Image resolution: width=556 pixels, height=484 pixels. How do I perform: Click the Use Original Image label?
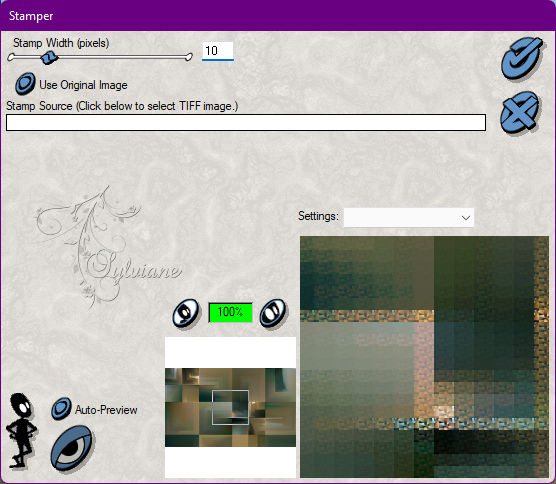pyautogui.click(x=83, y=85)
